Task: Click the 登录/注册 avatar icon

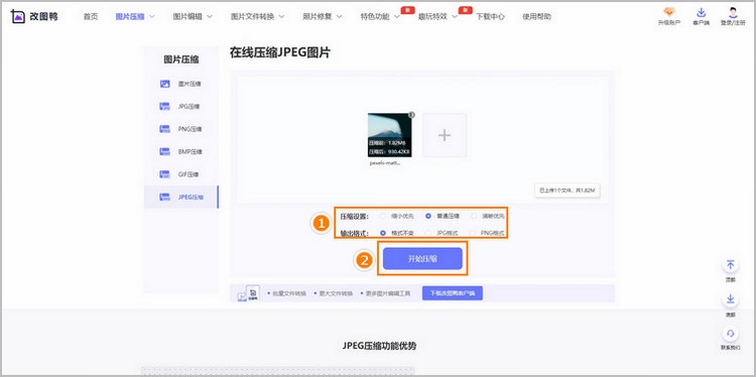Action: click(733, 12)
